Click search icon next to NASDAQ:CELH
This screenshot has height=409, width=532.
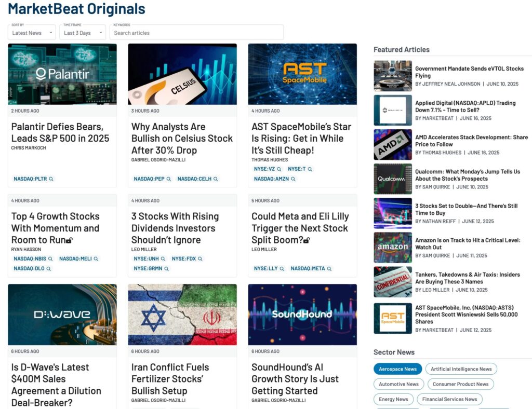coord(216,179)
